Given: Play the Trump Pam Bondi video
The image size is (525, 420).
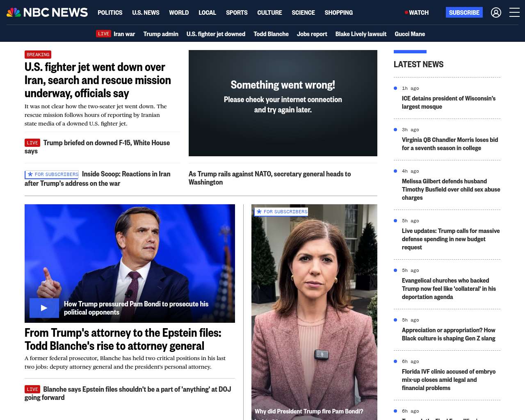Looking at the screenshot, I should [44, 308].
